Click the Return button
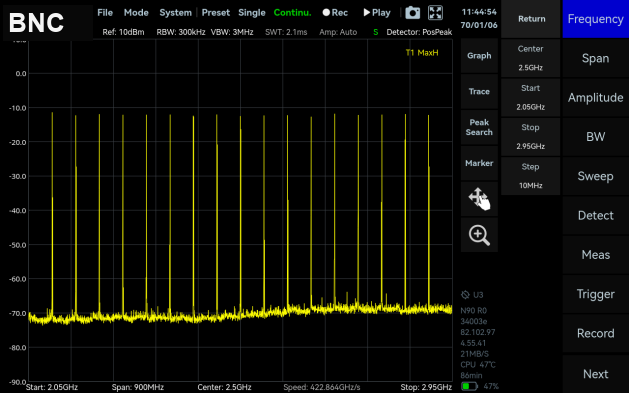629x393 pixels. [x=531, y=19]
